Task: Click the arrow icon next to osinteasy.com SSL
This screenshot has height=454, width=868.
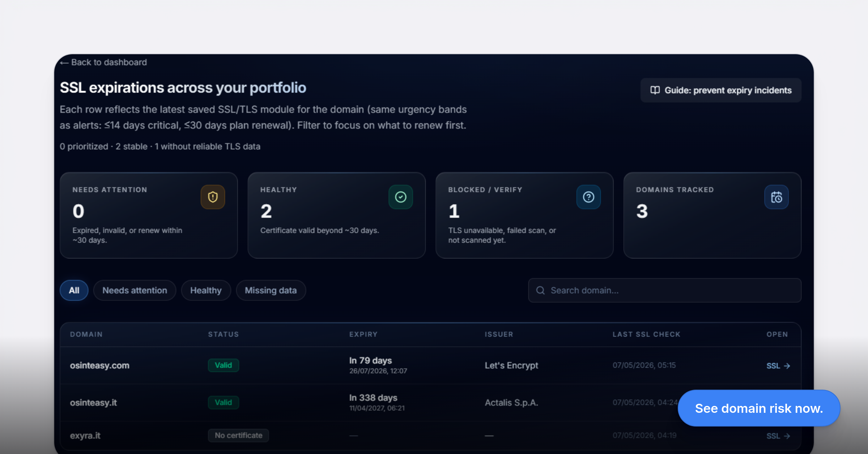Action: tap(787, 366)
